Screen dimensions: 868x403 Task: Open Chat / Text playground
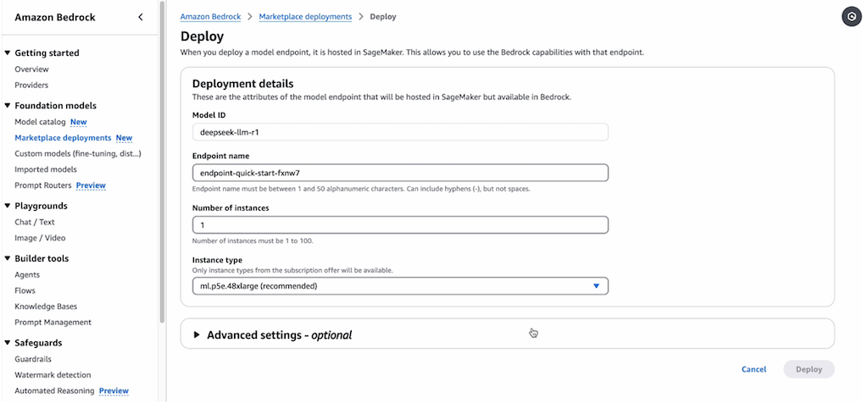click(35, 222)
